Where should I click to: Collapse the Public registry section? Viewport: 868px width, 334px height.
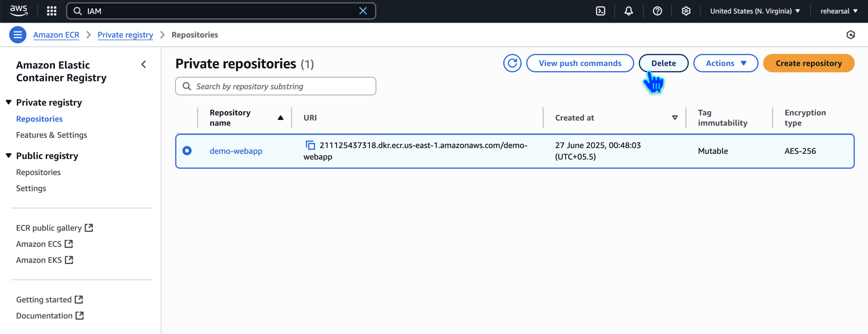[9, 156]
